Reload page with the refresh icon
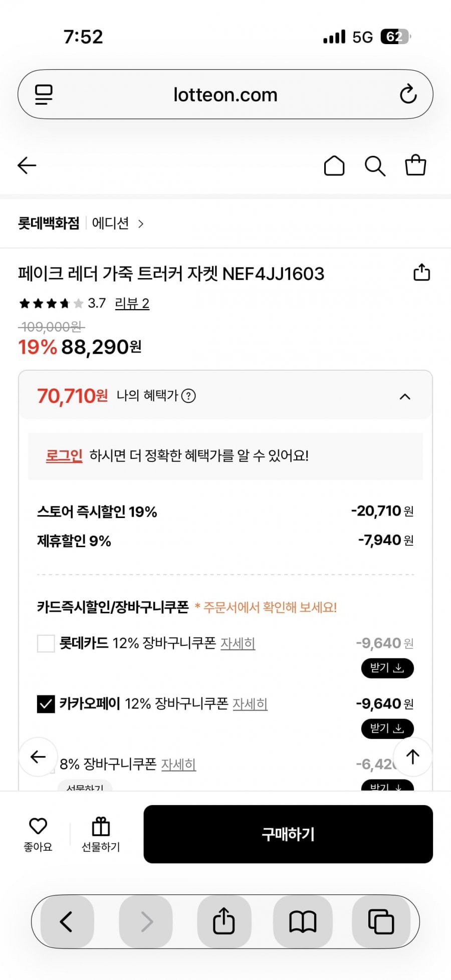451x980 pixels. [408, 94]
